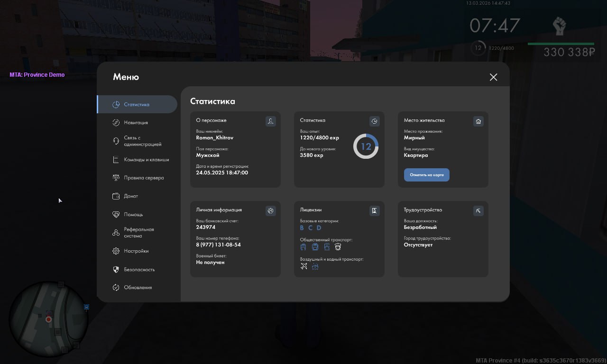Open the Навигация menu section

click(136, 123)
